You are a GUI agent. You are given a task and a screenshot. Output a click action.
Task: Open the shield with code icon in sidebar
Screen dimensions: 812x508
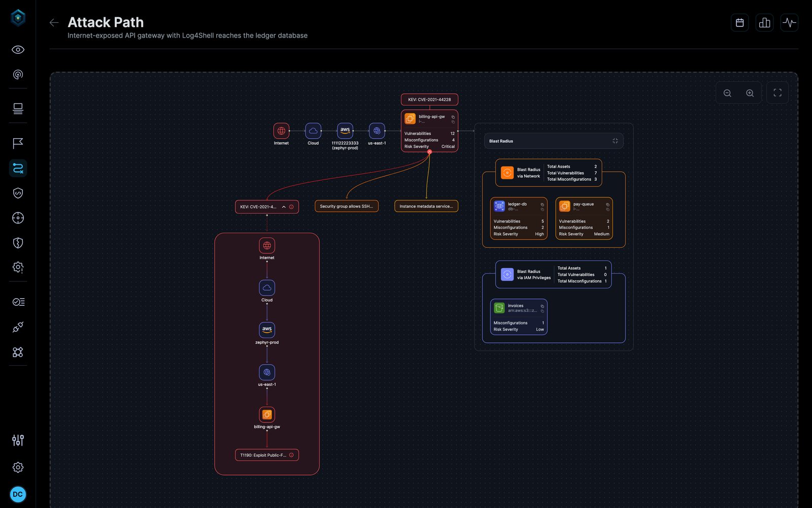pyautogui.click(x=18, y=193)
